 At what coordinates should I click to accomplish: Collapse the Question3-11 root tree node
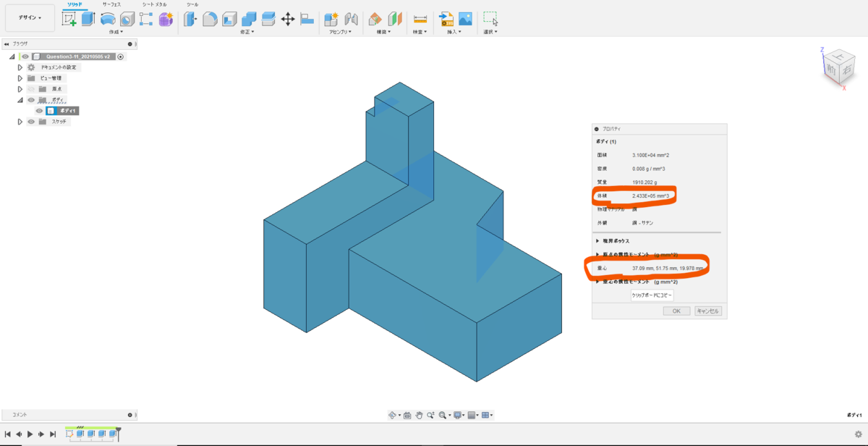[x=12, y=56]
